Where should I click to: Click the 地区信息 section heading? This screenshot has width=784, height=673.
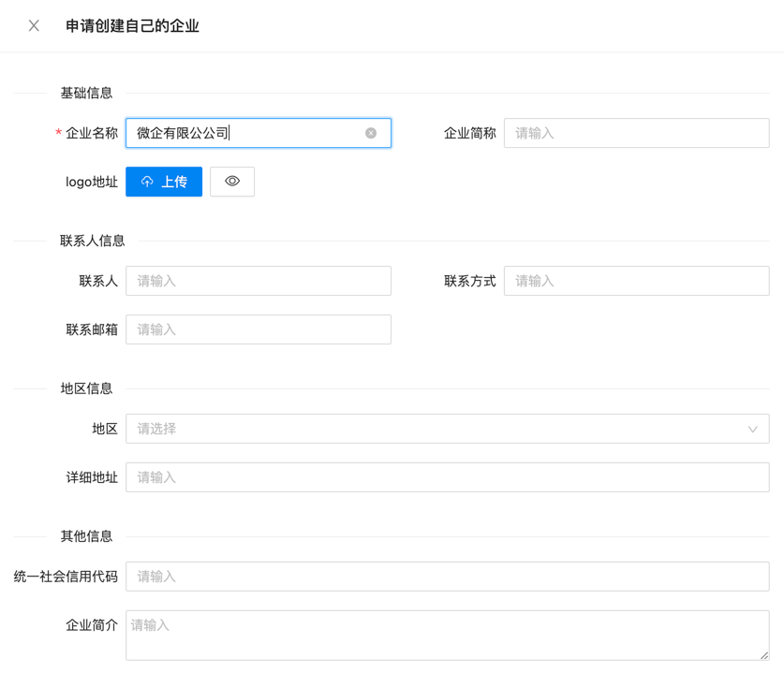click(x=86, y=388)
